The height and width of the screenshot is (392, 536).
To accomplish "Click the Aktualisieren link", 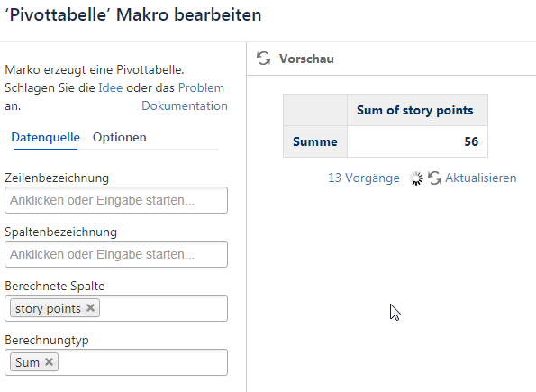I will pos(481,178).
